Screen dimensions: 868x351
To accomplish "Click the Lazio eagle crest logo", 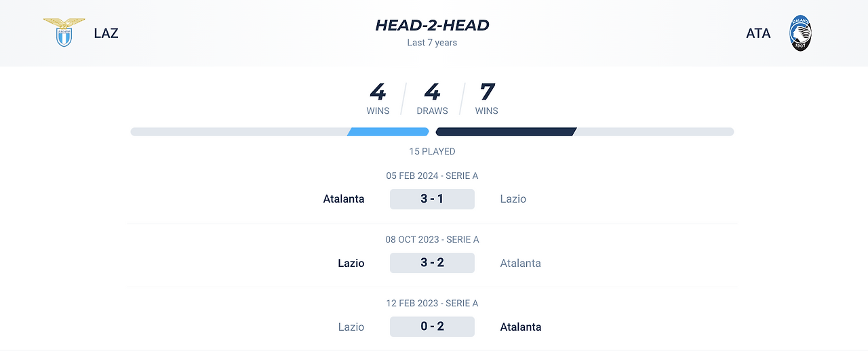I will (64, 33).
